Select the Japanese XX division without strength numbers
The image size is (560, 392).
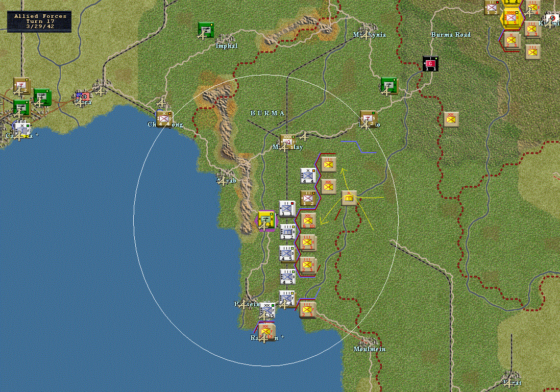(x=328, y=187)
